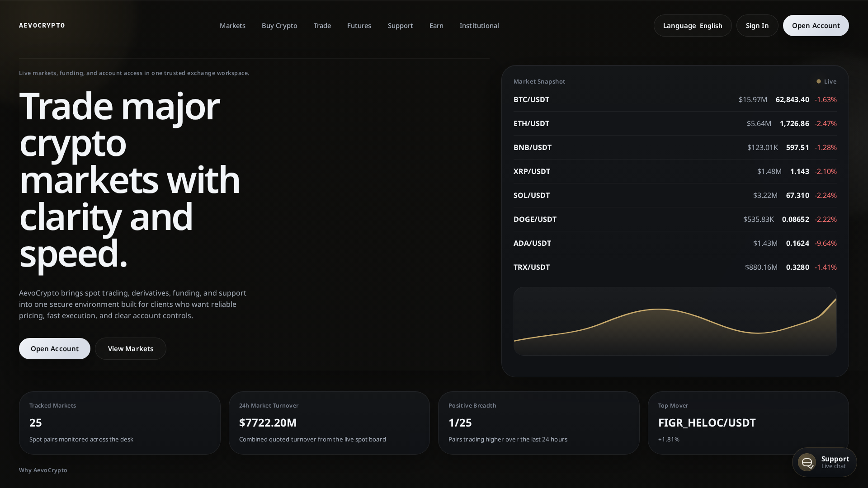The image size is (868, 488).
Task: Click the BTC price 62,843.40
Action: pyautogui.click(x=792, y=99)
